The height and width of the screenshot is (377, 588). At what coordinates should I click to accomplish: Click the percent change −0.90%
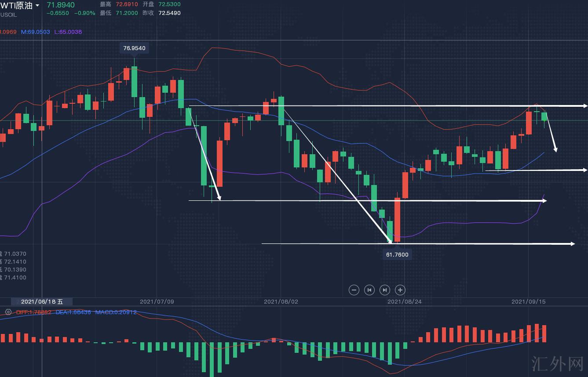(84, 13)
